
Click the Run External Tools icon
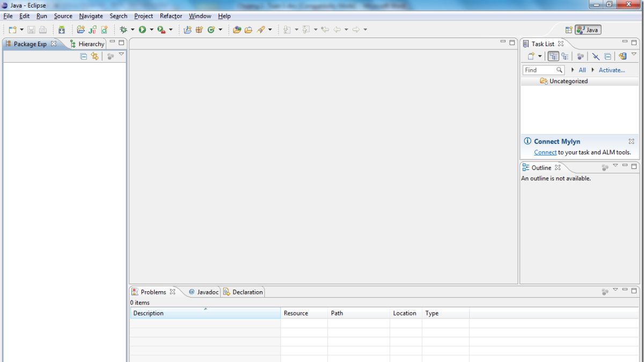click(x=161, y=30)
